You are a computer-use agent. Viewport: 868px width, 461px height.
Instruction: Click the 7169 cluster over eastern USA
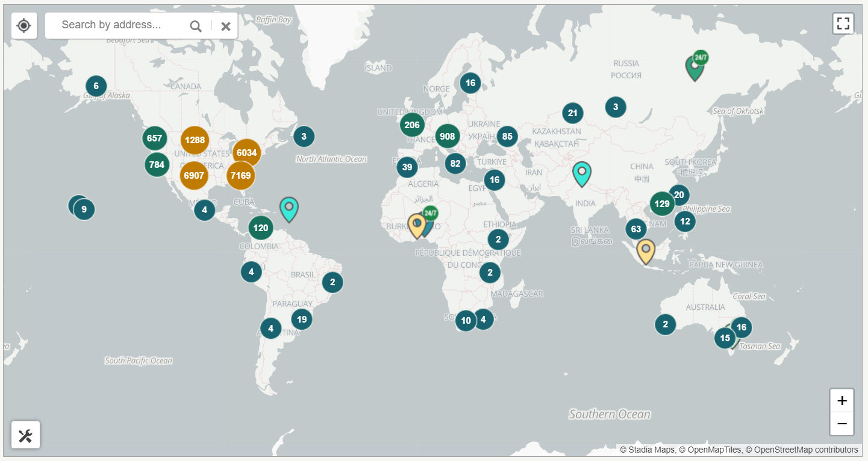pos(241,175)
